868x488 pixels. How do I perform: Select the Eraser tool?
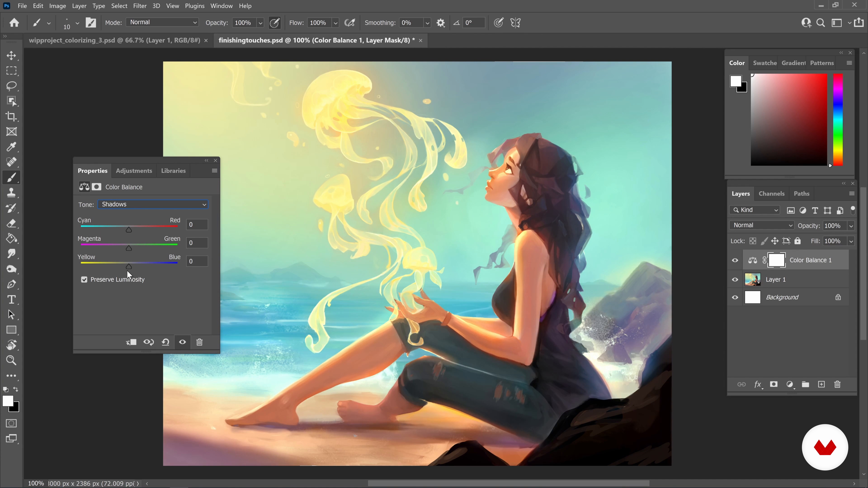(x=12, y=223)
